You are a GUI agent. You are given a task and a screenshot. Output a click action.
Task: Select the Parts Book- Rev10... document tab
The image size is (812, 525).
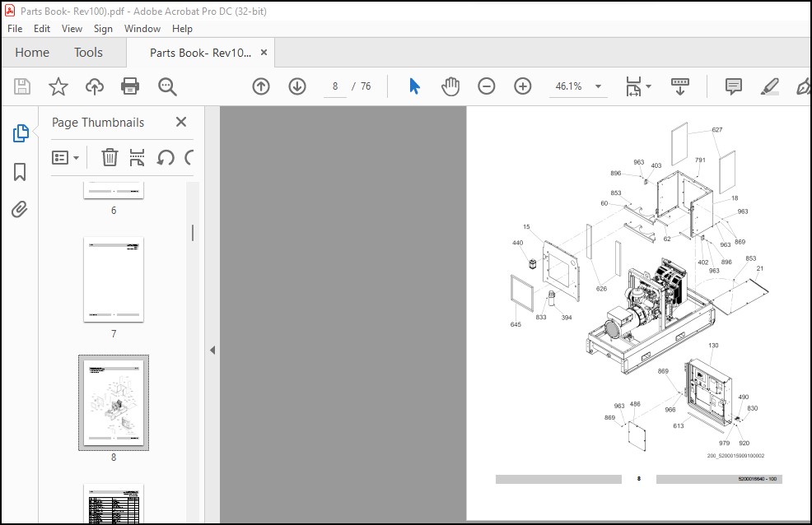(200, 53)
